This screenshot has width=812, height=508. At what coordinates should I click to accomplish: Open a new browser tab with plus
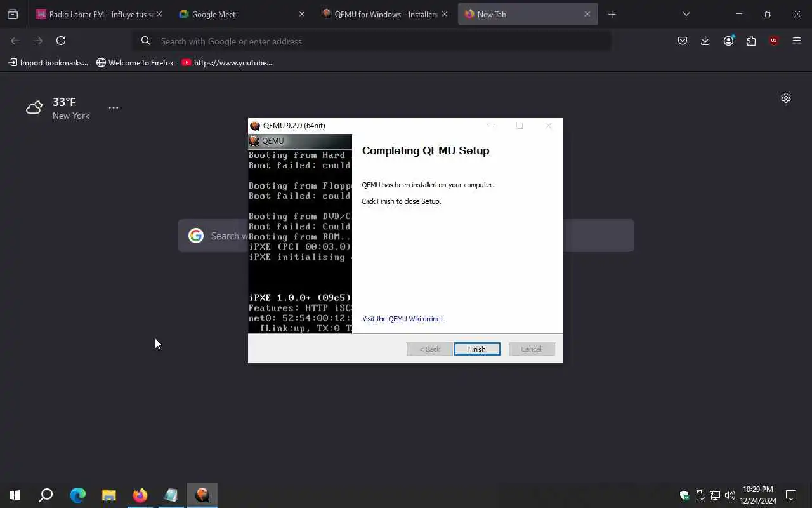[612, 14]
